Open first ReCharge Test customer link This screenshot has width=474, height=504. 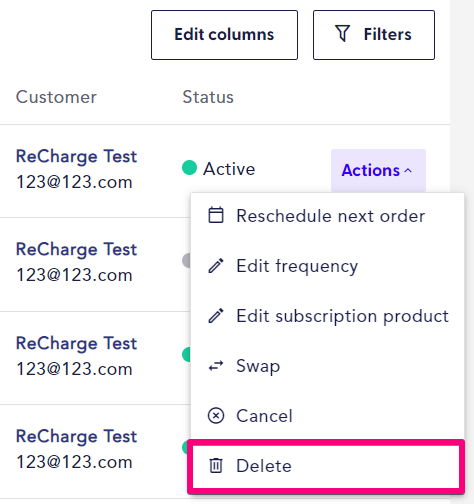point(76,156)
